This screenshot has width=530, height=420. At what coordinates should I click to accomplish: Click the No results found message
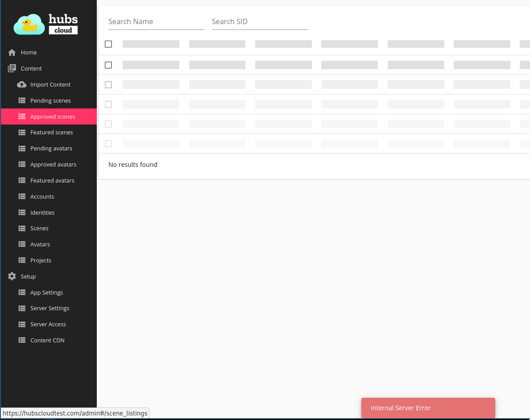(133, 165)
